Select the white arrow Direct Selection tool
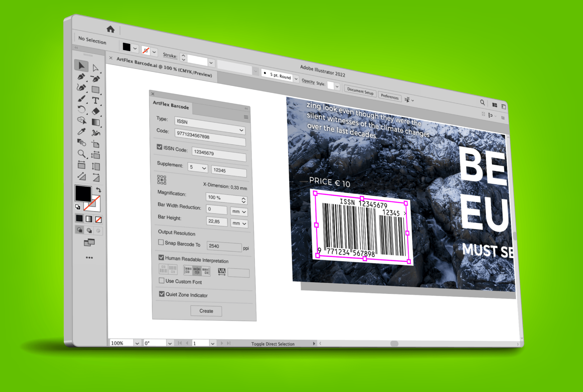The height and width of the screenshot is (392, 583). 96,68
